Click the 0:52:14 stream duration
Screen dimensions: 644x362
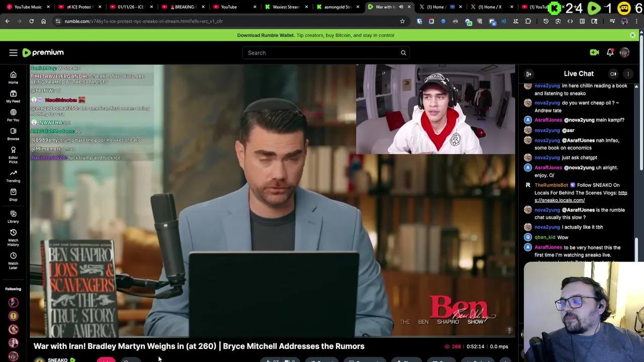point(475,346)
